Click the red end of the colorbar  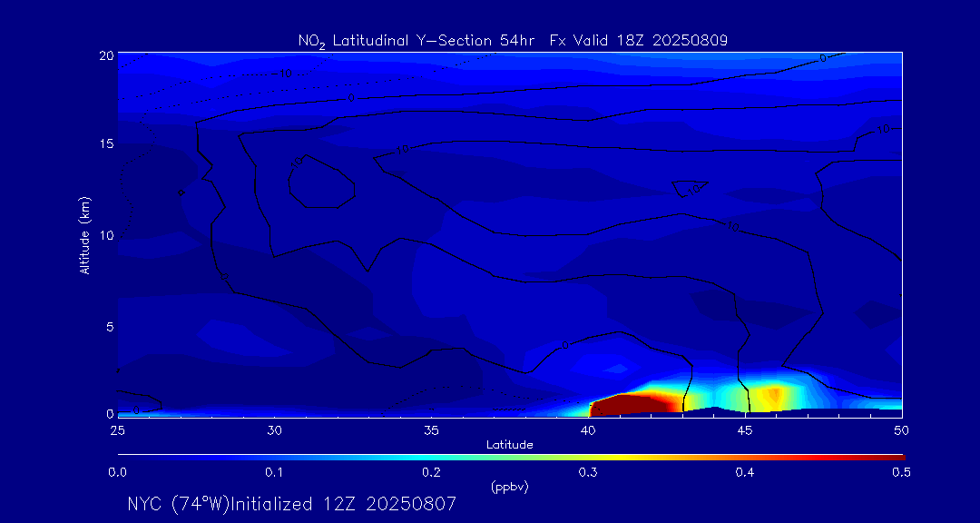click(894, 455)
